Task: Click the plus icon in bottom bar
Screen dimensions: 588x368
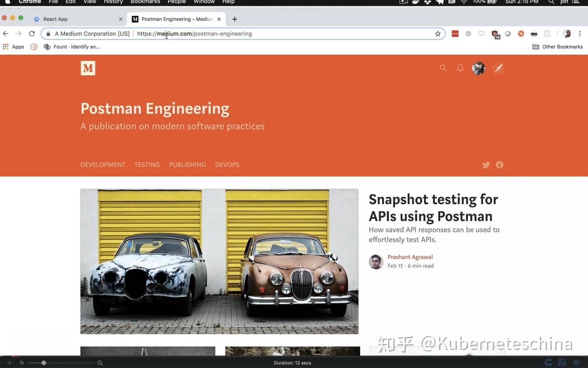Action: pyautogui.click(x=9, y=363)
